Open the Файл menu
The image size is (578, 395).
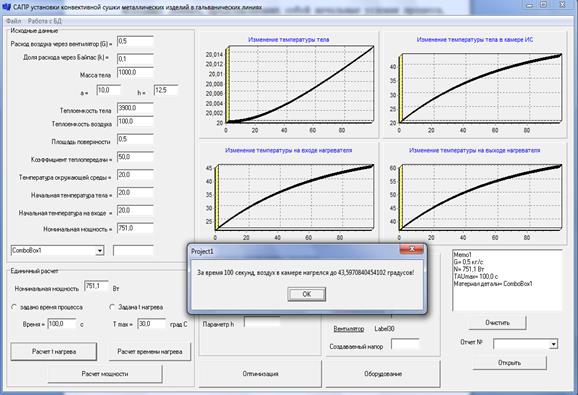click(x=13, y=21)
